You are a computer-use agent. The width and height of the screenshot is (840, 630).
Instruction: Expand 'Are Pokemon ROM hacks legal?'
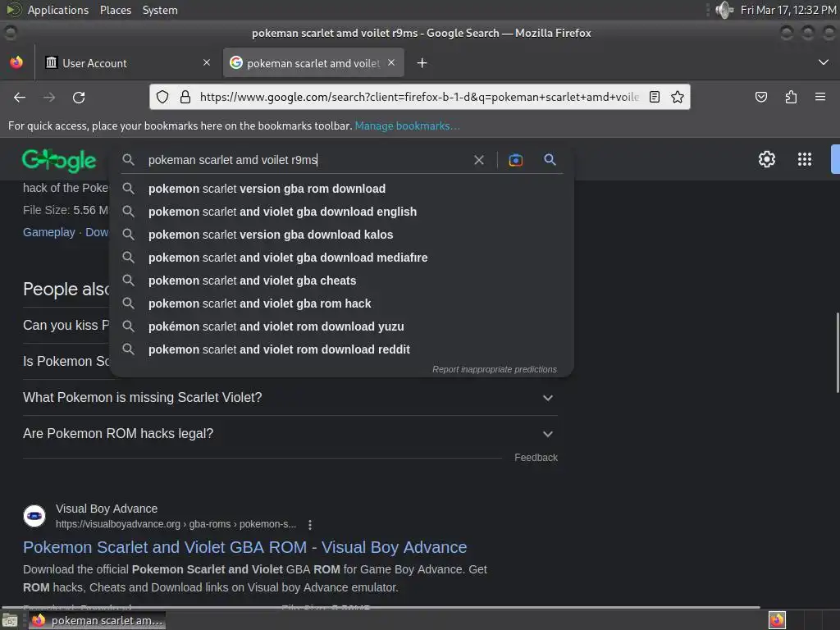[x=290, y=433]
